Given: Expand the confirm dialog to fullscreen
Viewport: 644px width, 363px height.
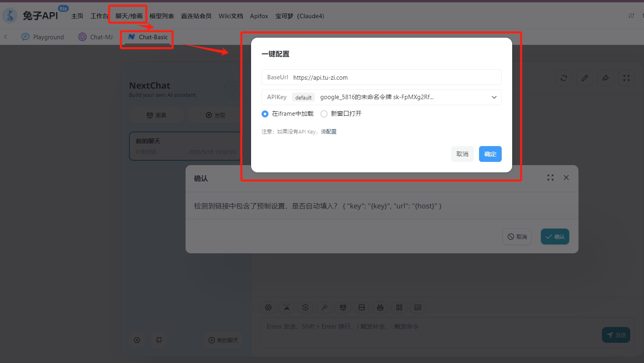Looking at the screenshot, I should [x=550, y=178].
